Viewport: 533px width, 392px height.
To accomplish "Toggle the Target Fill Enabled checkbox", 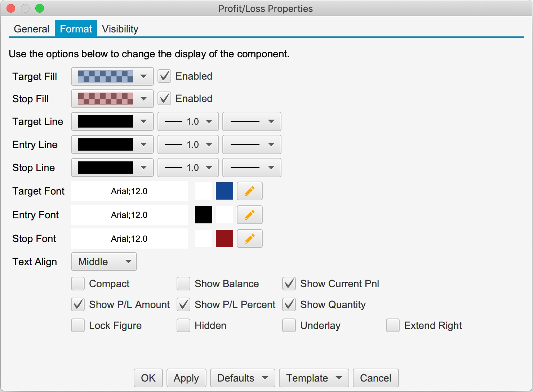I will point(165,76).
